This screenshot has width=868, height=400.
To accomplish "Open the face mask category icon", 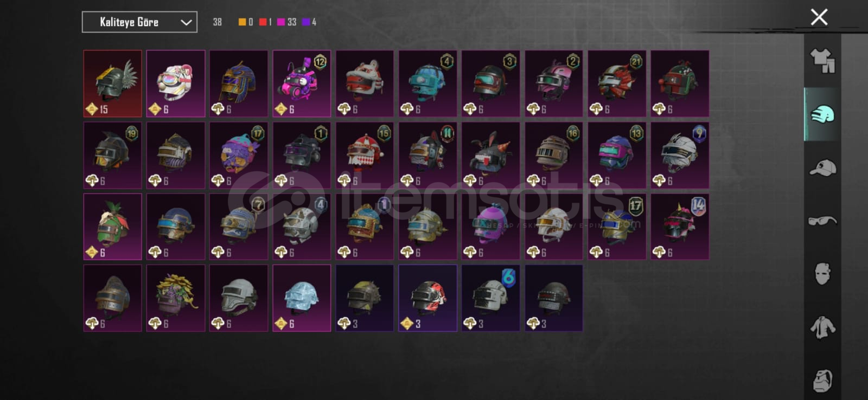I will point(822,274).
